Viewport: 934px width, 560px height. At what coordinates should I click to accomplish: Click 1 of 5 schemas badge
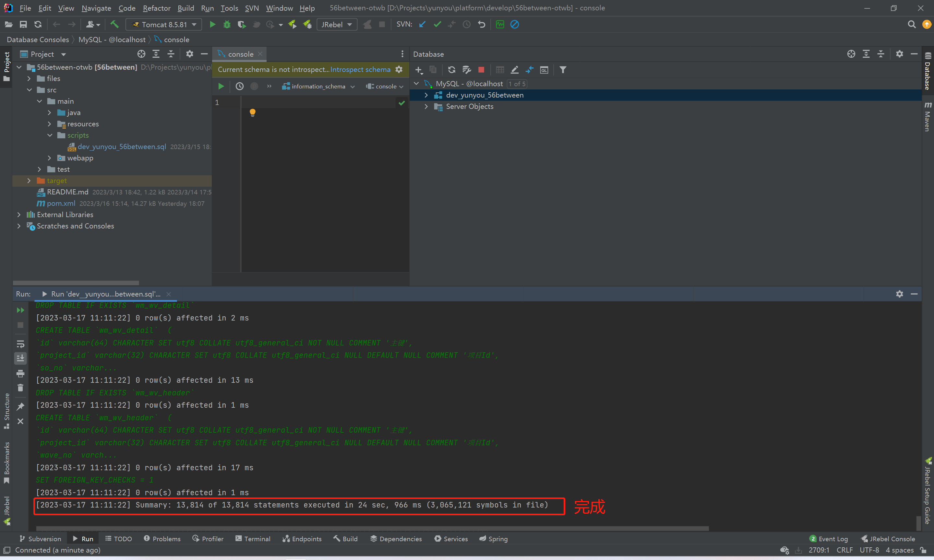click(x=517, y=84)
